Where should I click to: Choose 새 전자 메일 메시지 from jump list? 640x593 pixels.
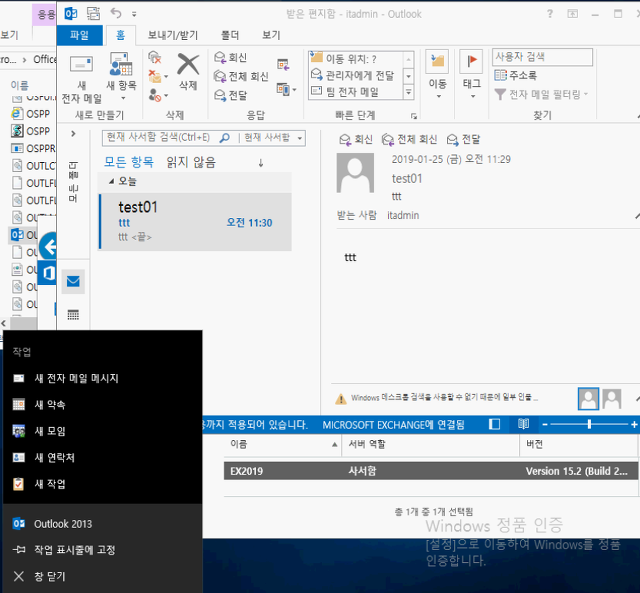tap(102, 378)
